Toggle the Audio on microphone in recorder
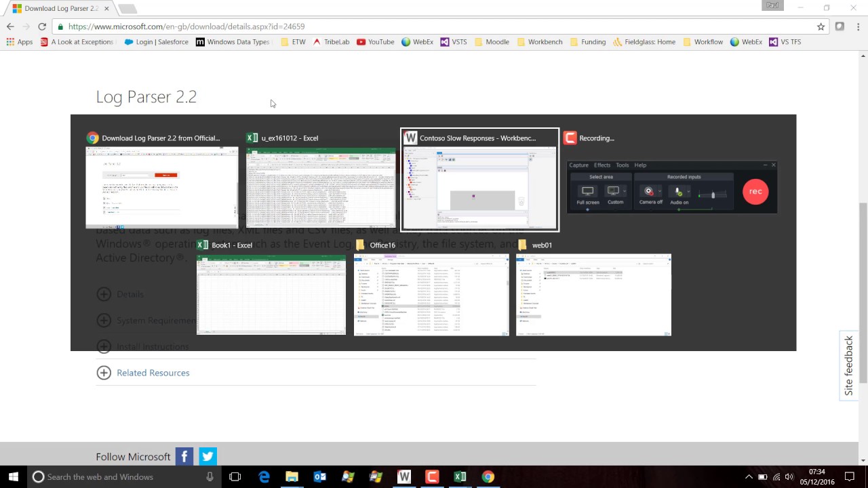This screenshot has height=488, width=868. pyautogui.click(x=679, y=195)
